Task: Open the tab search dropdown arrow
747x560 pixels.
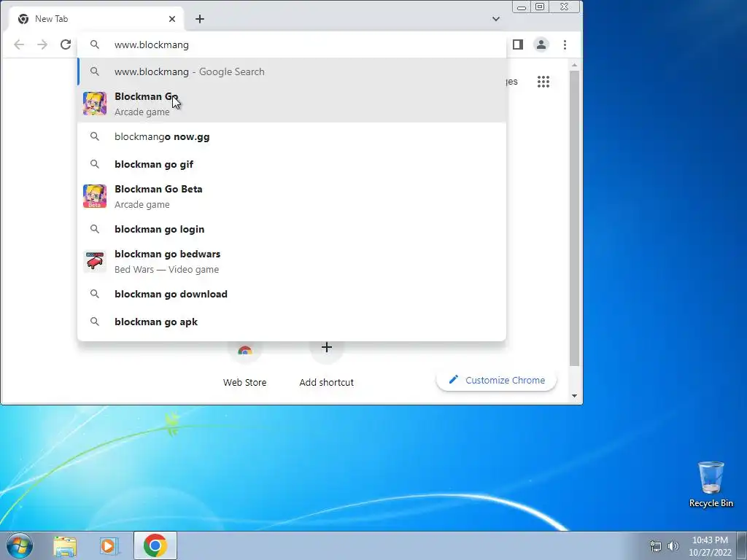Action: click(x=496, y=19)
